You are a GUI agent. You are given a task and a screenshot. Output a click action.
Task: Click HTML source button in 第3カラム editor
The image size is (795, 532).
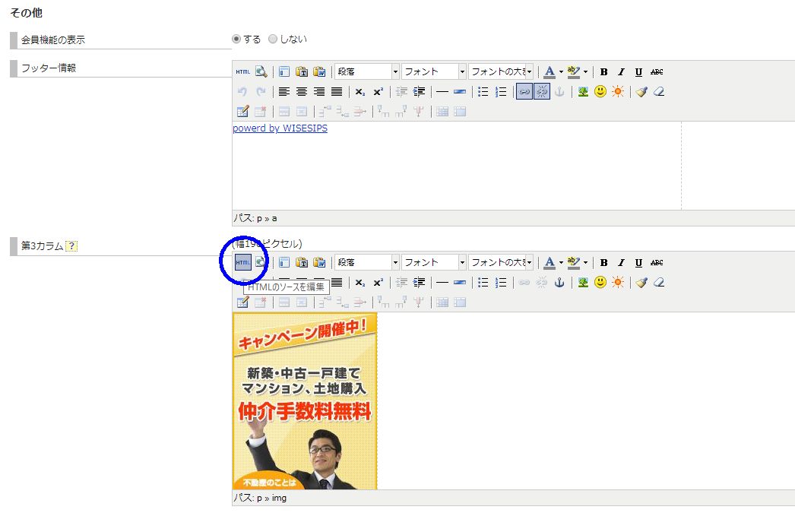pyautogui.click(x=243, y=263)
